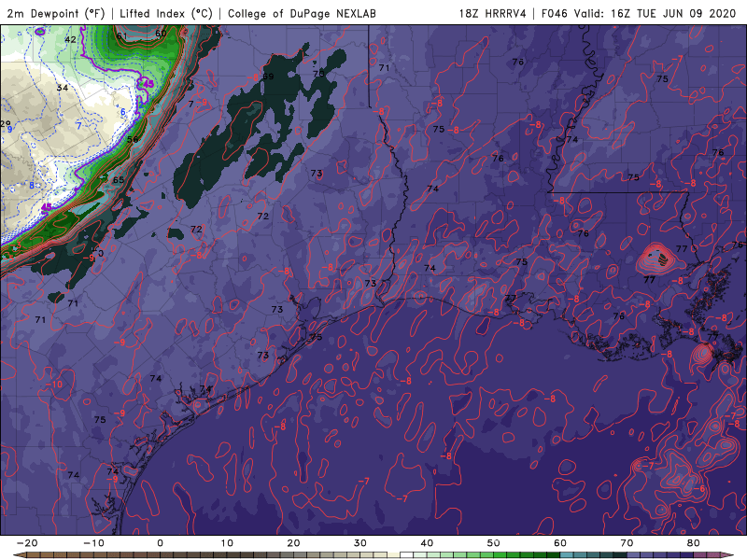Click the 70 label on the color scale
The image size is (747, 560).
[x=627, y=543]
